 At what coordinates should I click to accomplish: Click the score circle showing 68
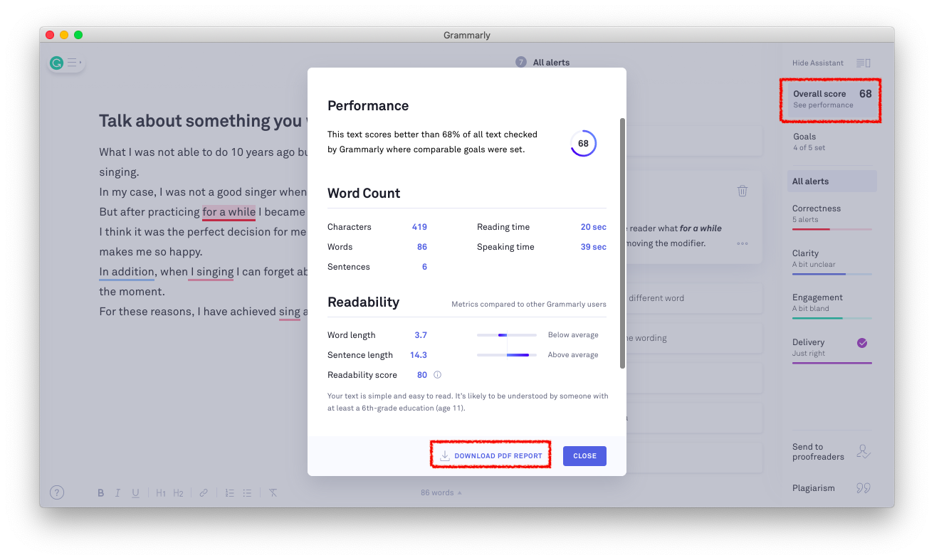point(583,143)
